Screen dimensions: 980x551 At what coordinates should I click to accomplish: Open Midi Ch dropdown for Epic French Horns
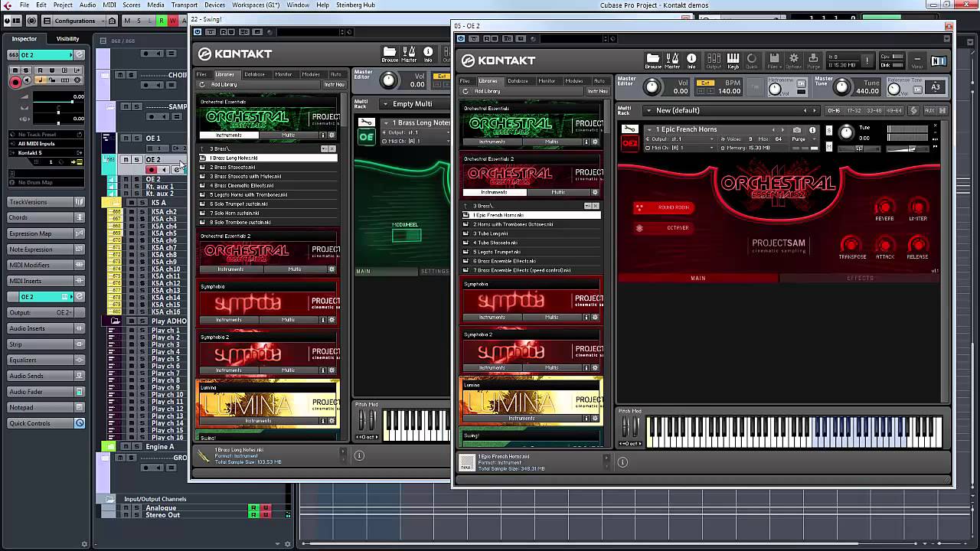coord(680,148)
